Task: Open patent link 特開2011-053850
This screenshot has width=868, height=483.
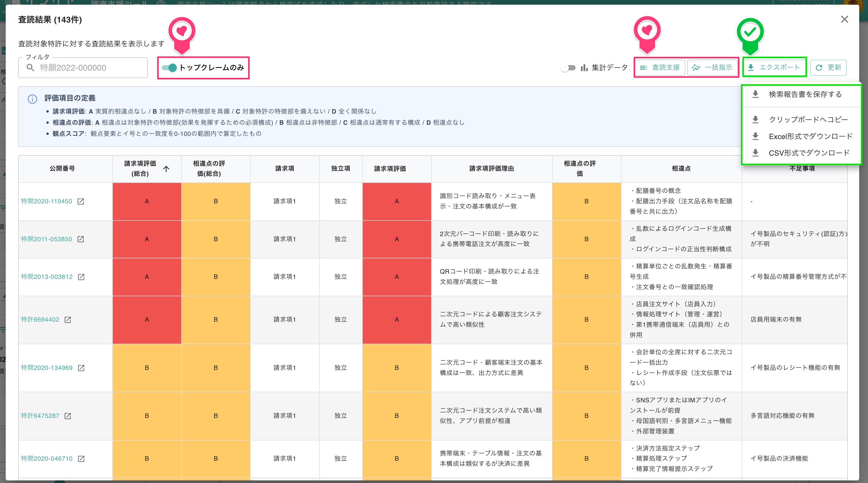Action: (x=46, y=239)
